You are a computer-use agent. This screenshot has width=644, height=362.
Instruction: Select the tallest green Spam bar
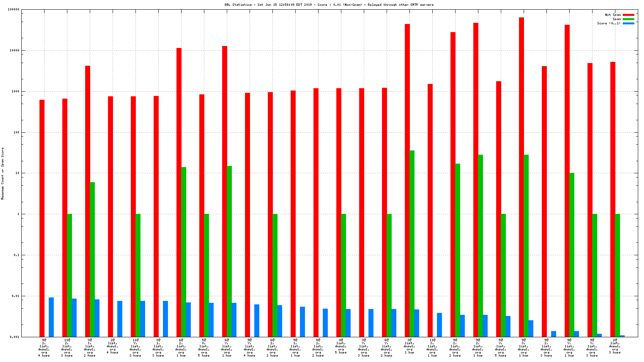pos(412,244)
